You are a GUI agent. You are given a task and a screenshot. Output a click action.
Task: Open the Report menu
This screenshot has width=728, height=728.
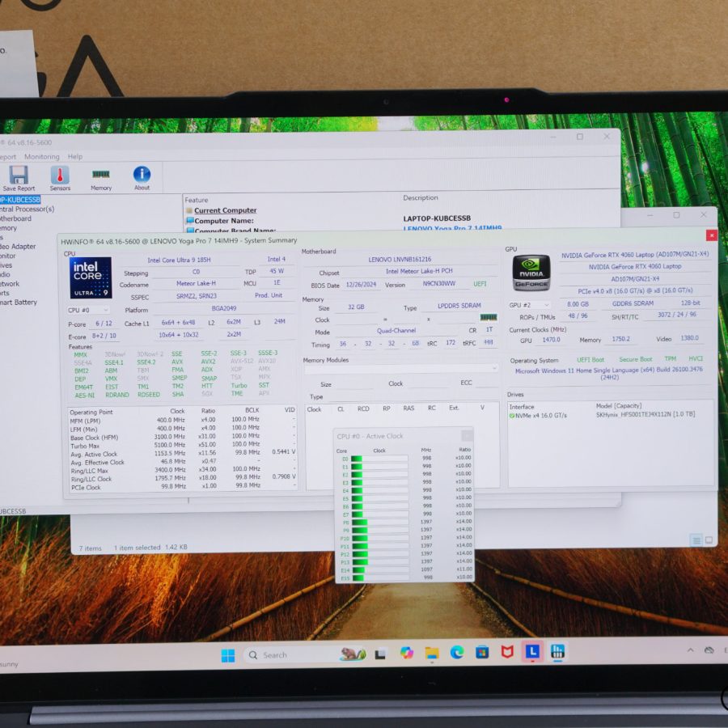point(8,157)
